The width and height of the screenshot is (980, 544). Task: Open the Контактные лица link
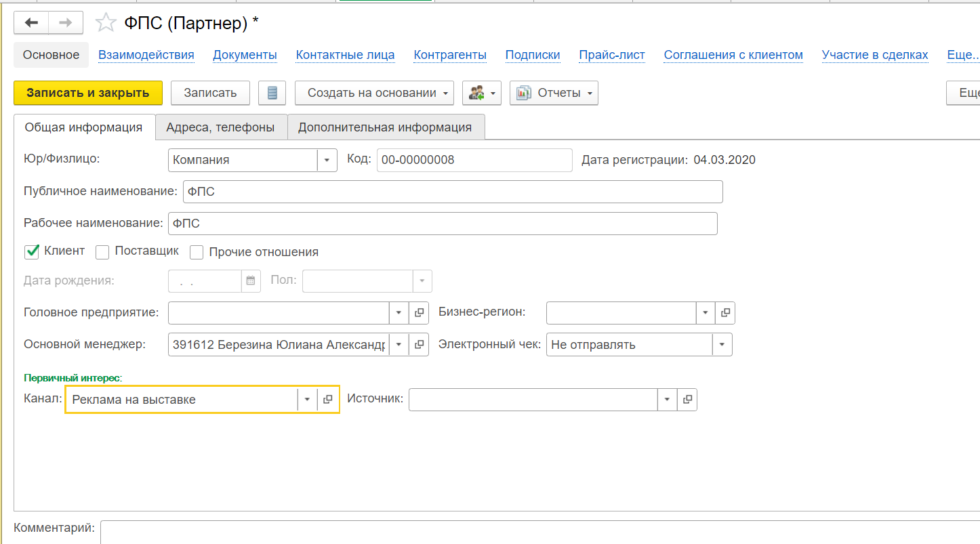[345, 55]
